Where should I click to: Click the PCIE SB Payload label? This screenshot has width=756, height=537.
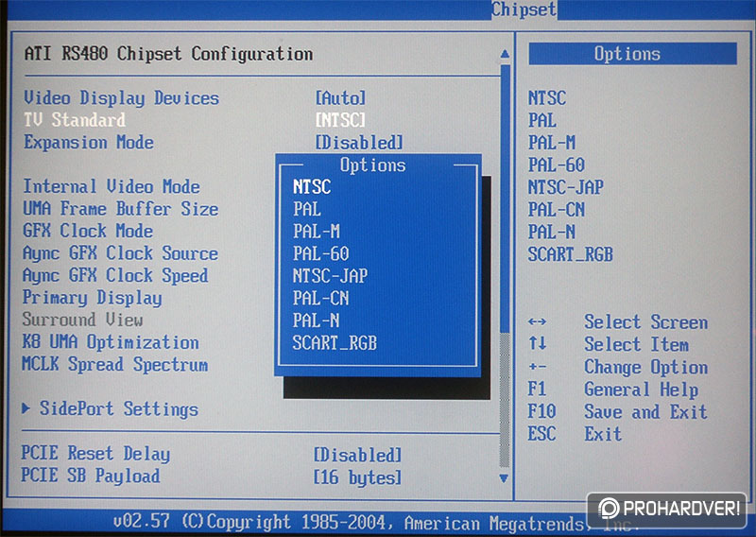click(90, 476)
